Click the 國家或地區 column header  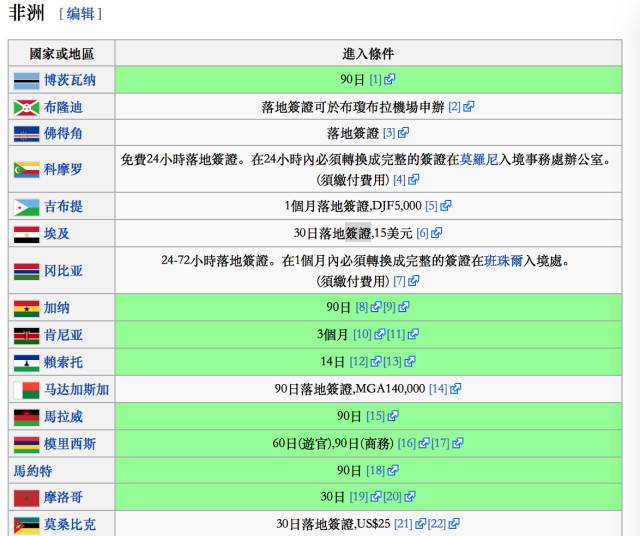coord(61,53)
